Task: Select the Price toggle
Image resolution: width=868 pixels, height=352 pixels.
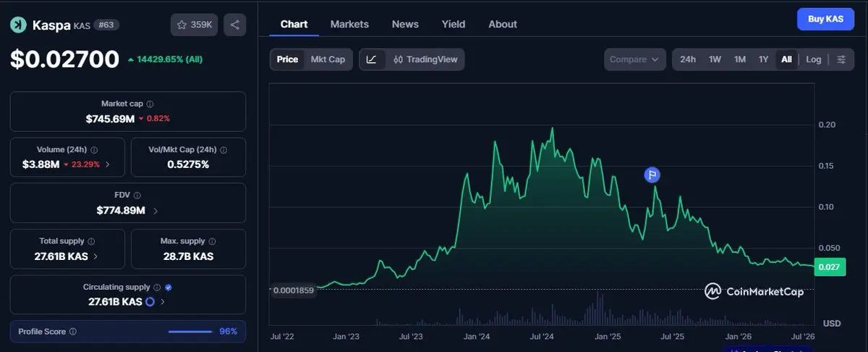Action: click(287, 59)
